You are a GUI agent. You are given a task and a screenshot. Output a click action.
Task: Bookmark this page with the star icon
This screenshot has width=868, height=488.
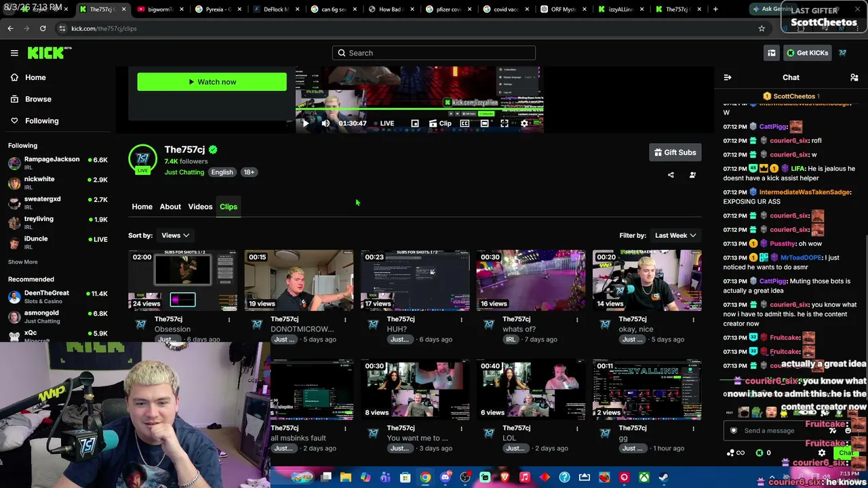pos(762,28)
